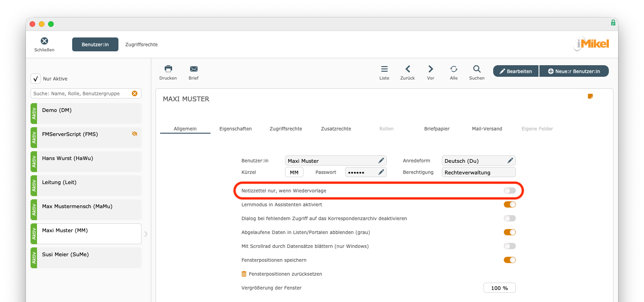
Task: Edit password pencil icon
Action: (x=381, y=172)
